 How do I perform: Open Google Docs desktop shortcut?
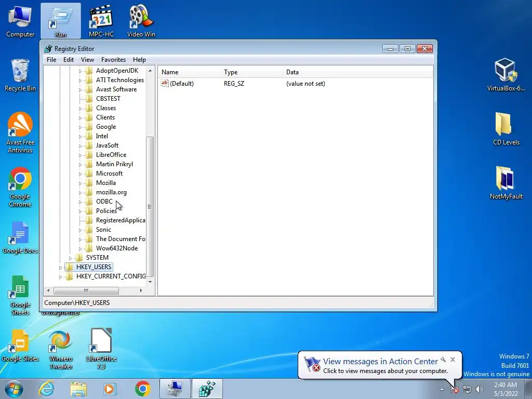(x=20, y=237)
